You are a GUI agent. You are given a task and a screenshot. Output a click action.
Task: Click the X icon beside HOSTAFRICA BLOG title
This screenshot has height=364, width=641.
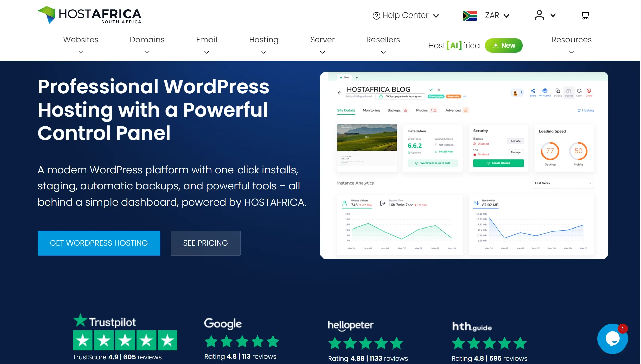click(x=439, y=90)
